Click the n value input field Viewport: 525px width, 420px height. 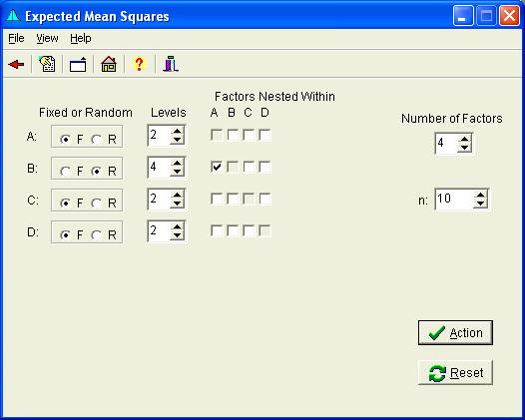pos(454,200)
